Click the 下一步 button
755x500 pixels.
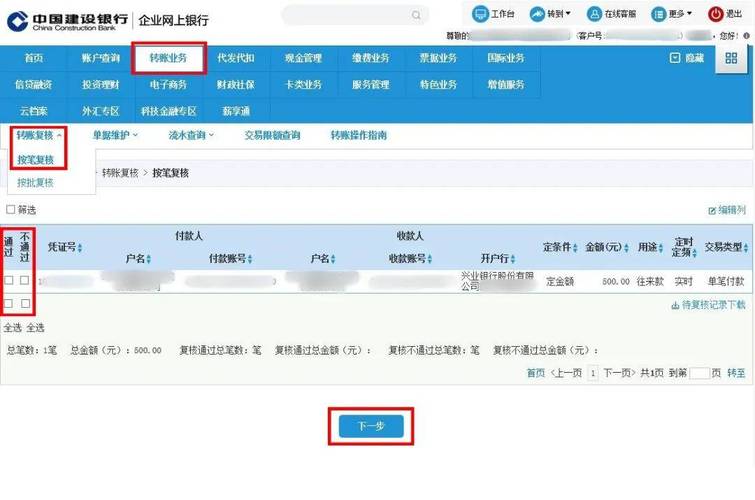371,426
